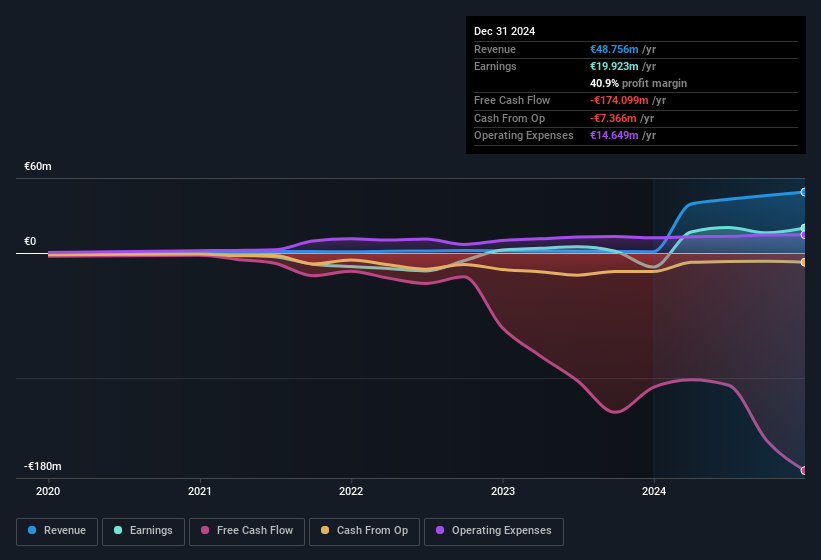The image size is (821, 560).
Task: Toggle the Operating Expenses legend button
Action: (x=494, y=531)
